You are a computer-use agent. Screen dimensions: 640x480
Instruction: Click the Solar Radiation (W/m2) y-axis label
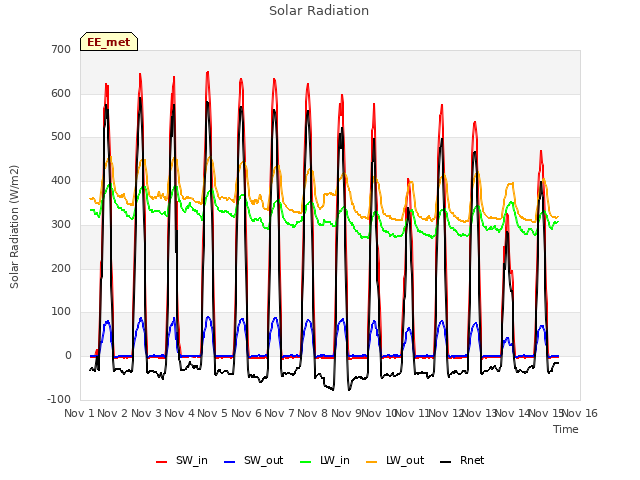point(14,227)
